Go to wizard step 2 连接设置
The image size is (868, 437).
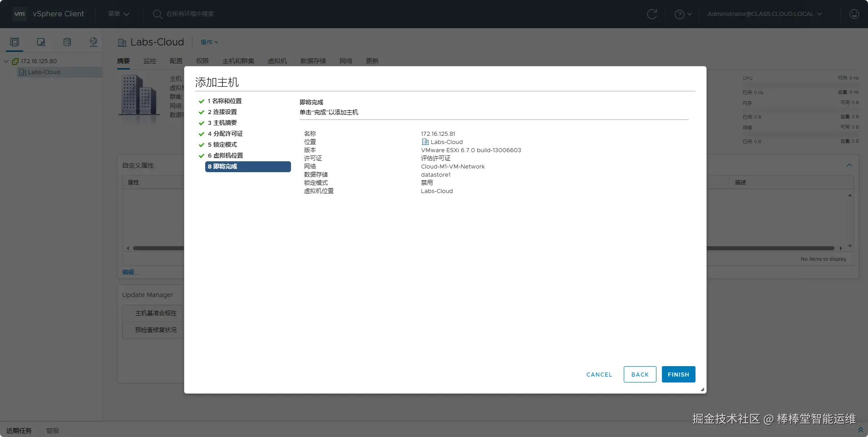(x=222, y=112)
